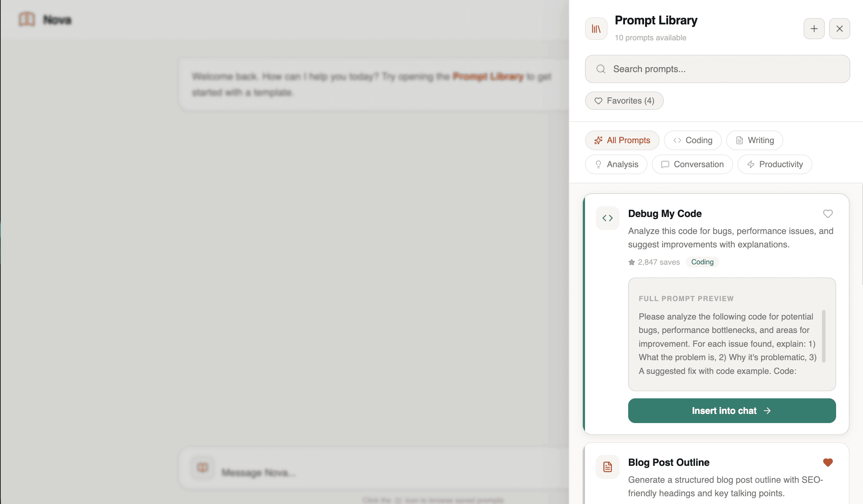Click the search magnifier icon
The image size is (863, 504).
click(601, 69)
